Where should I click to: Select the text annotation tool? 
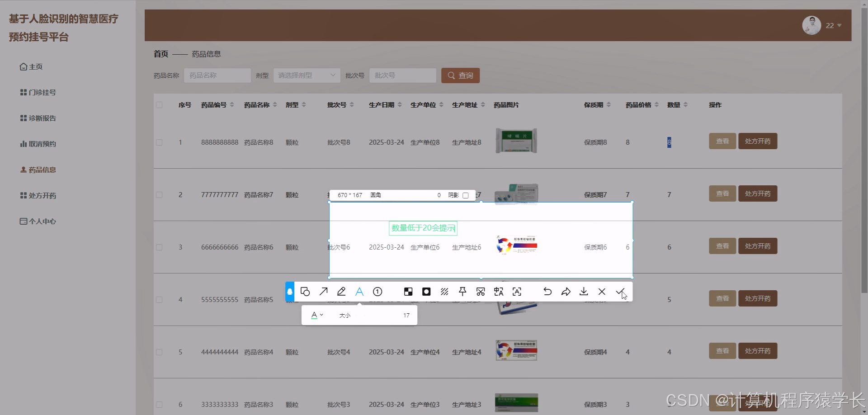point(359,292)
